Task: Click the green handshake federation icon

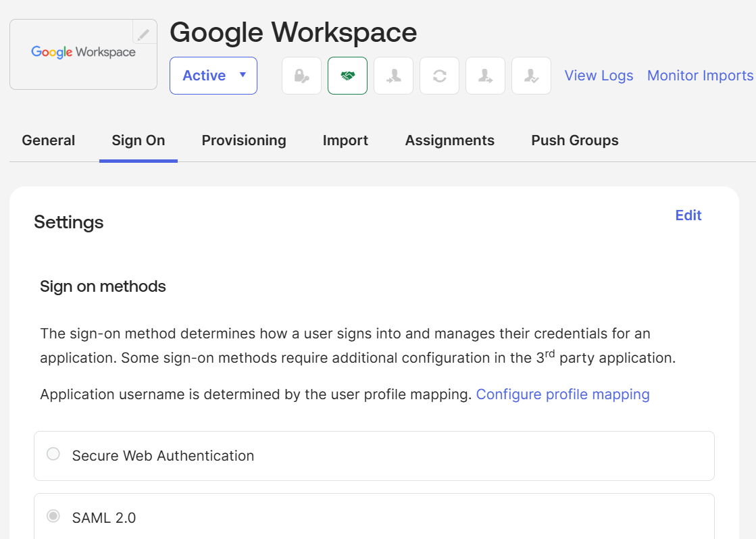Action: [348, 76]
